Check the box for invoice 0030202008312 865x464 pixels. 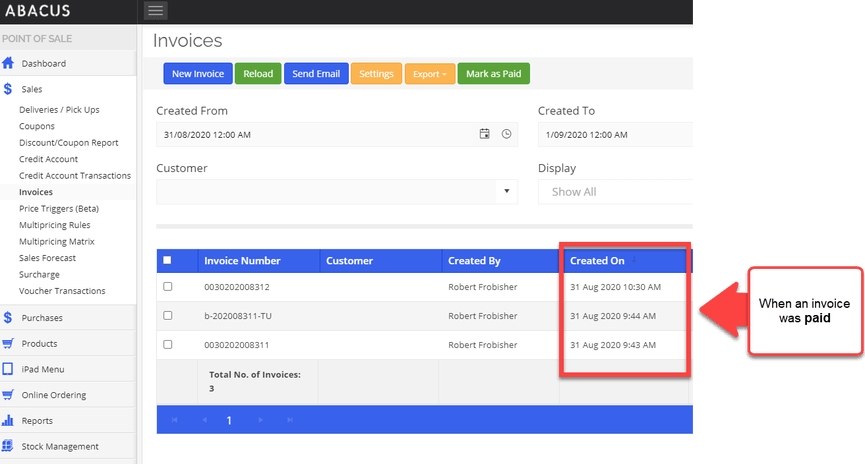click(x=167, y=287)
